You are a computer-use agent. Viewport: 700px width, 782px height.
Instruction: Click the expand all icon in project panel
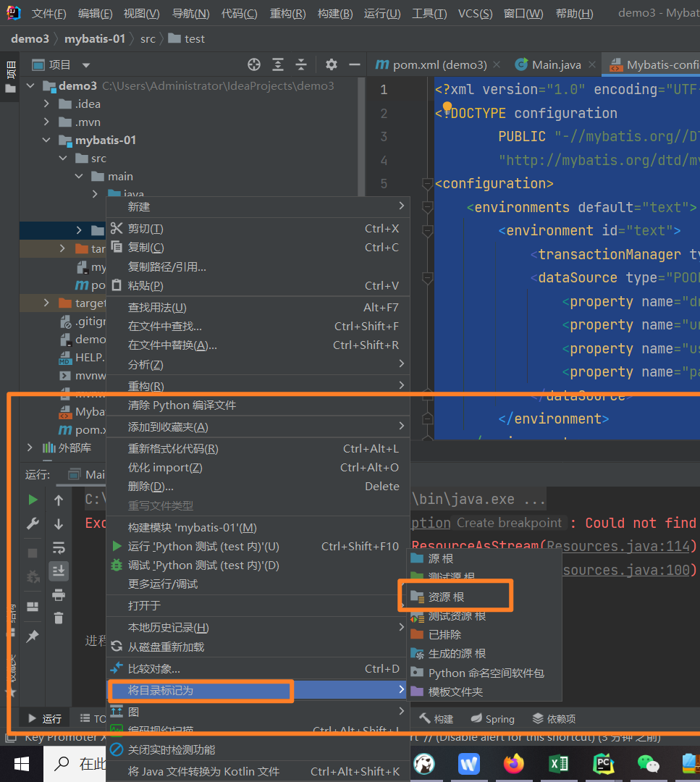278,64
